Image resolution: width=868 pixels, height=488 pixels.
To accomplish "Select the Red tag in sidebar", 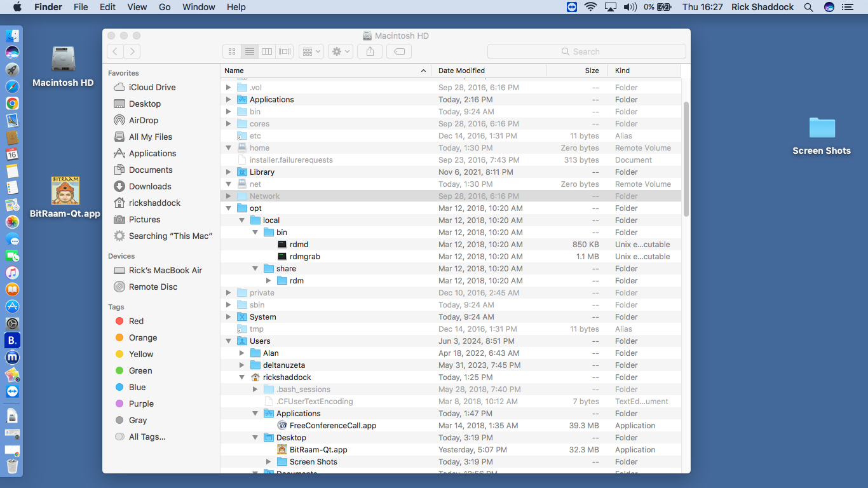I will 136,321.
